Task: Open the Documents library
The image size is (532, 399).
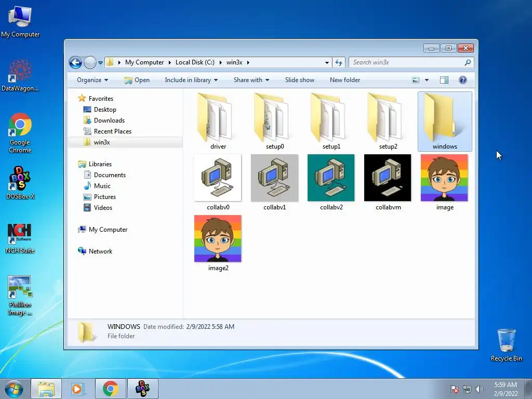Action: (x=104, y=175)
